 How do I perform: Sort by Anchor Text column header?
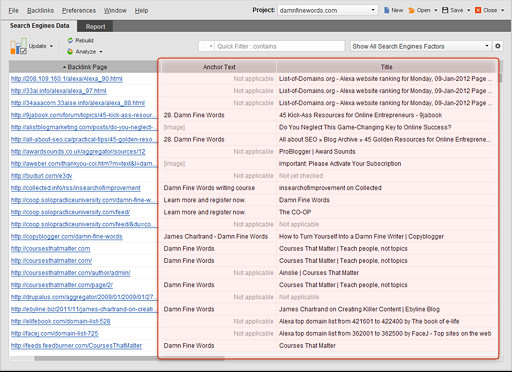pos(219,67)
